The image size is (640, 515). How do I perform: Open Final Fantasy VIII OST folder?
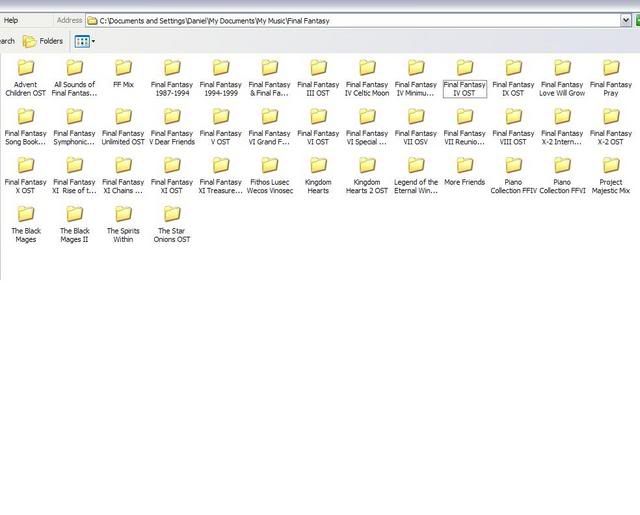pyautogui.click(x=513, y=127)
